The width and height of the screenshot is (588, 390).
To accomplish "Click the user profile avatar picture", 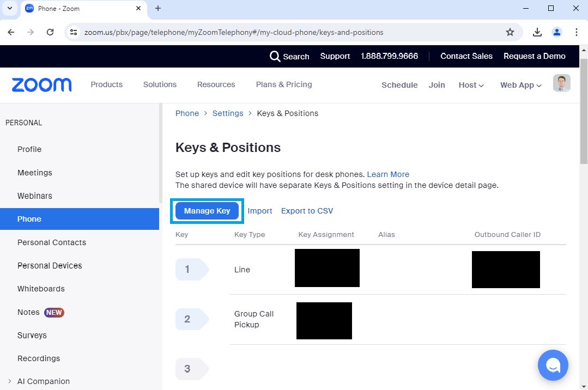I will pos(561,83).
